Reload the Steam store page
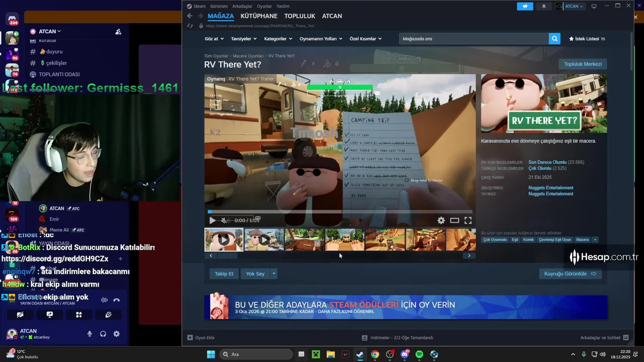The image size is (644, 362). coord(190,26)
